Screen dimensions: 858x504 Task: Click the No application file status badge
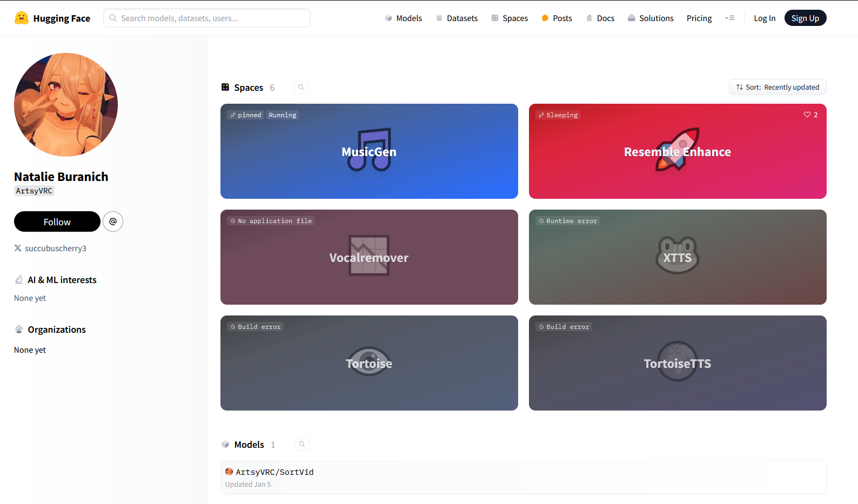click(x=271, y=221)
